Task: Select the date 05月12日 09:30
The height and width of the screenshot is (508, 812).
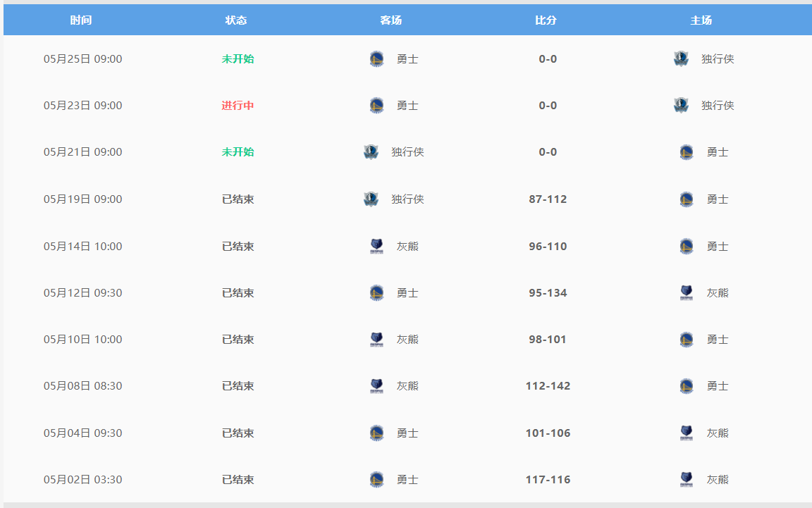Action: (x=83, y=293)
